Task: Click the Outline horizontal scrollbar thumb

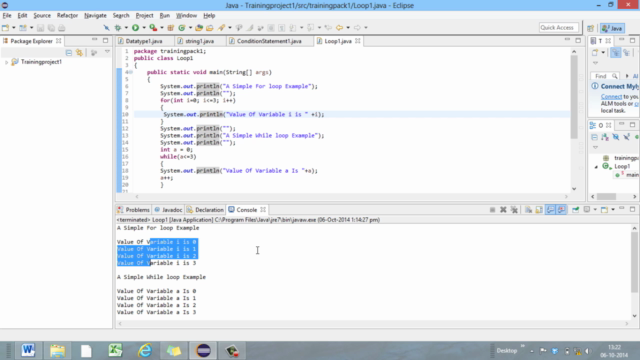Action: (606, 196)
